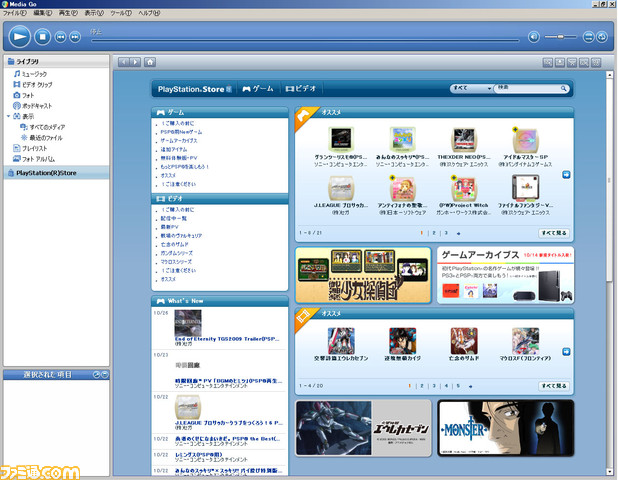Image resolution: width=618 pixels, height=480 pixels.
Task: Open the THEXDER NEO game thumbnail
Action: [464, 140]
